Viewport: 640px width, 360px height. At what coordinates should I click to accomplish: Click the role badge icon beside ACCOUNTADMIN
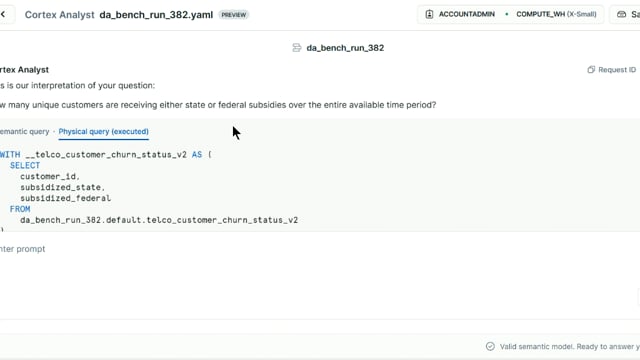[429, 14]
